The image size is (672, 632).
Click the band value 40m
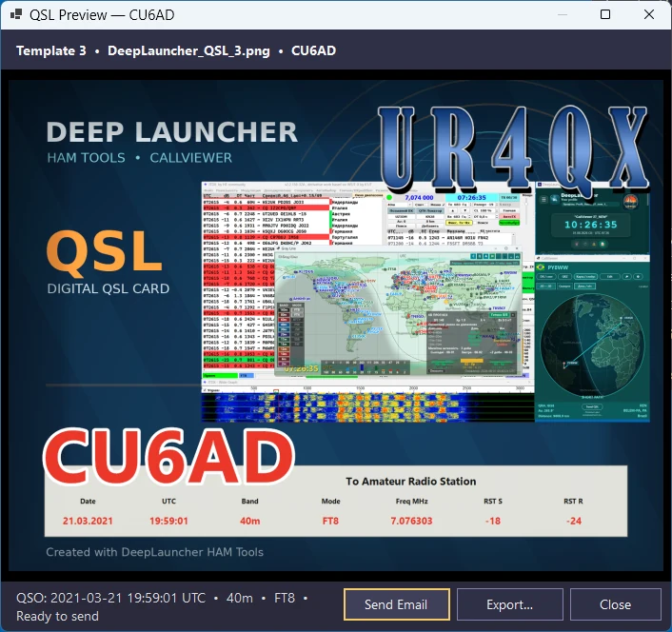[249, 521]
